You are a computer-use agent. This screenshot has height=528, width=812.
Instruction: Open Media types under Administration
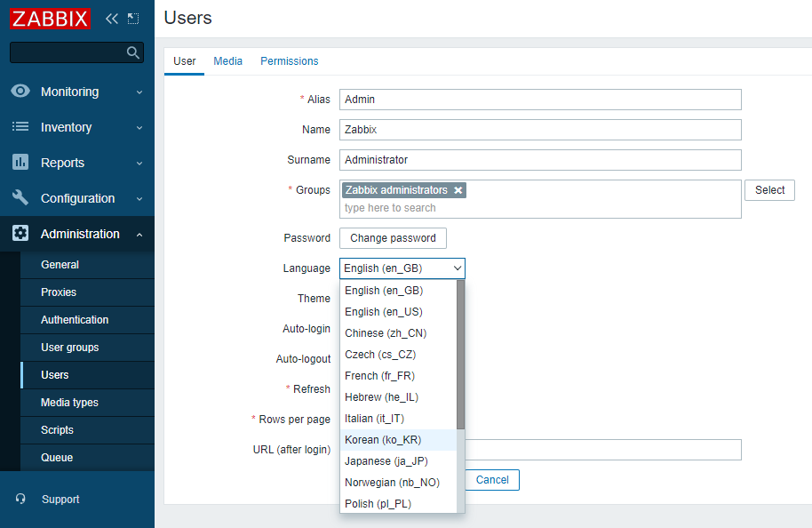point(87,402)
